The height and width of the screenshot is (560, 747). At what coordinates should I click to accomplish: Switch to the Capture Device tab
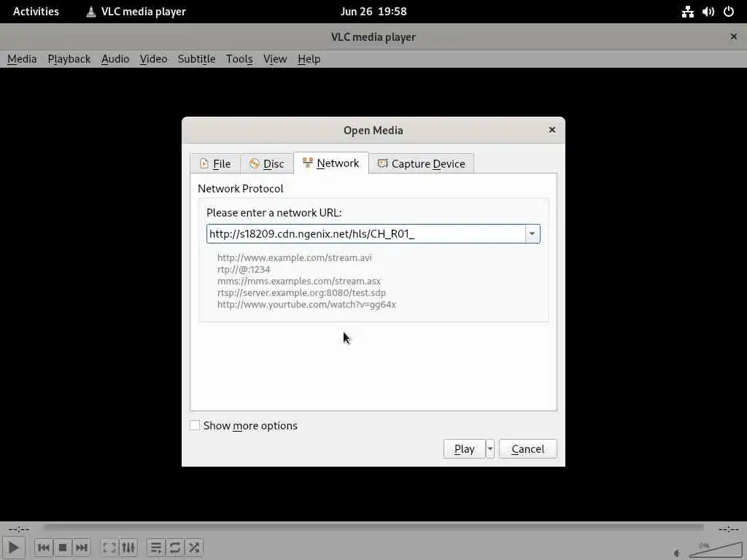click(422, 164)
